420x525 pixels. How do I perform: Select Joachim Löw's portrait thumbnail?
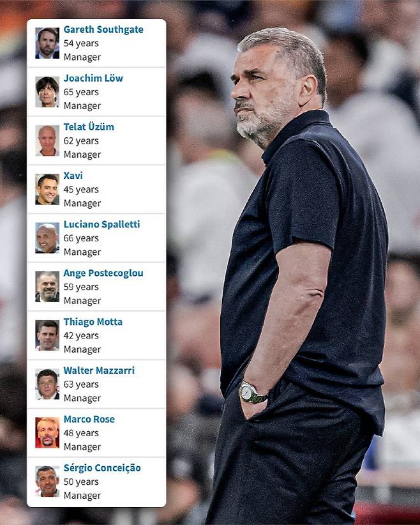coord(47,92)
